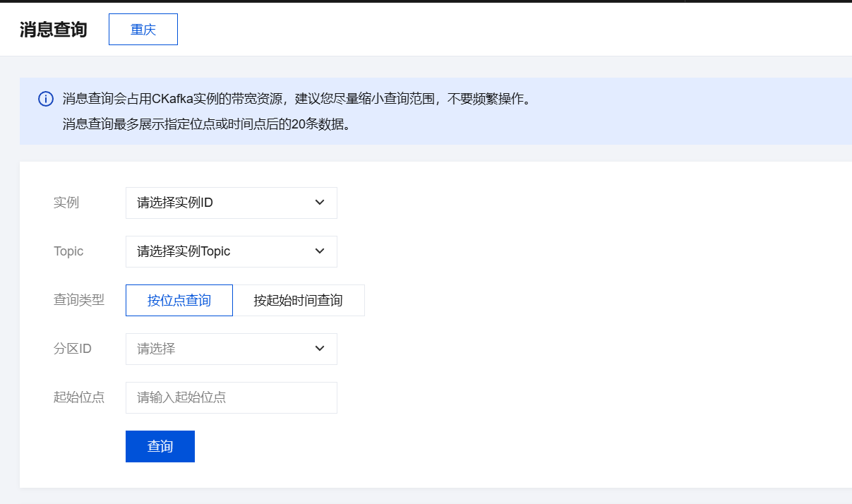Click the chevron arrow in the Topic selector
The height and width of the screenshot is (504, 852).
(319, 251)
